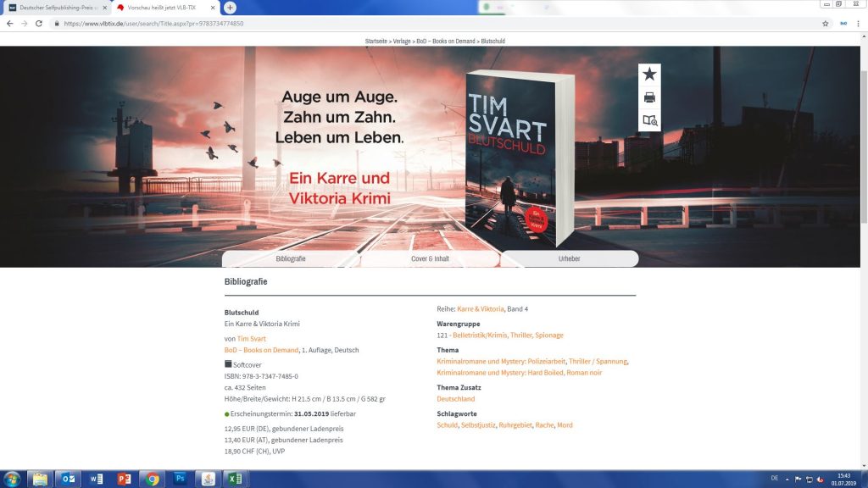
Task: Go to the Verlage breadcrumb
Action: click(402, 41)
